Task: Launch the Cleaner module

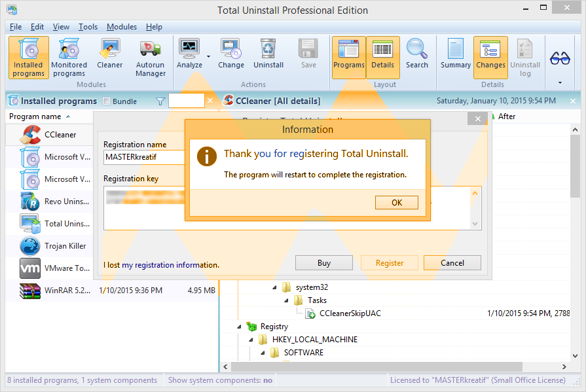Action: 109,54
